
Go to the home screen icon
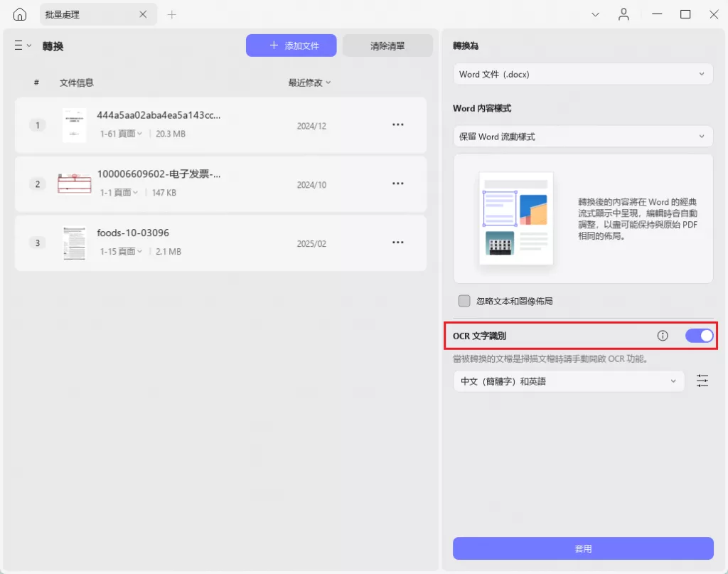(19, 14)
